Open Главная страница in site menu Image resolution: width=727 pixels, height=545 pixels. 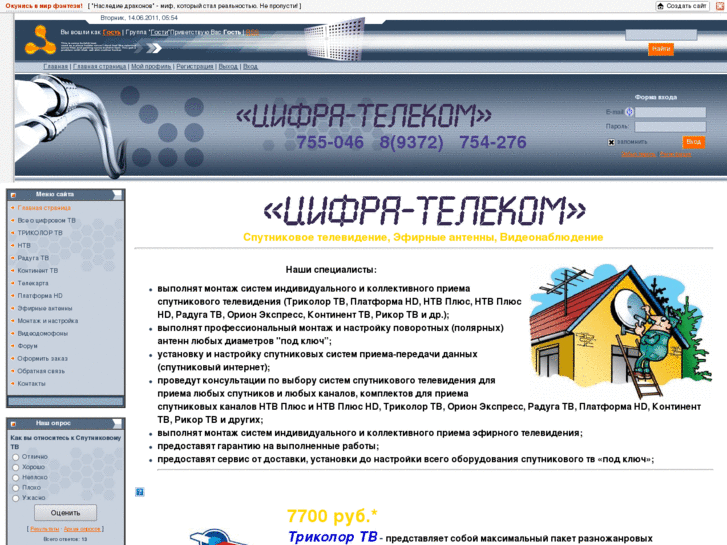(44, 208)
